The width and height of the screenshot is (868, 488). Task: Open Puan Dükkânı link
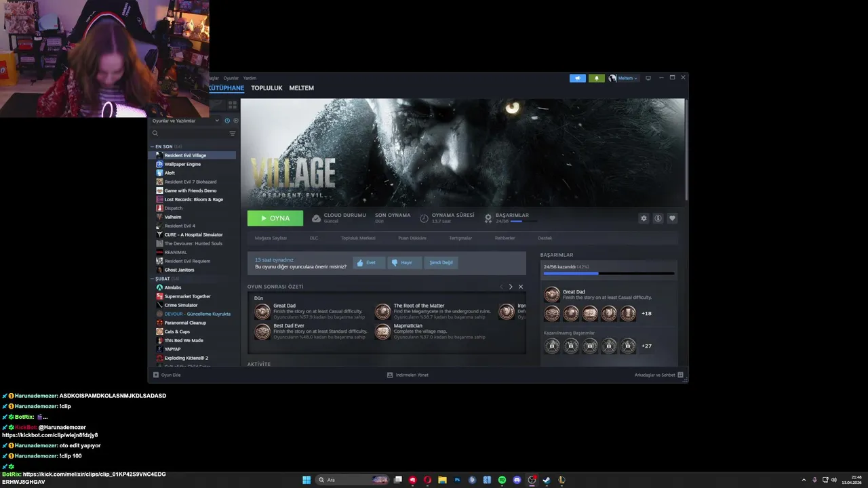[x=412, y=238]
